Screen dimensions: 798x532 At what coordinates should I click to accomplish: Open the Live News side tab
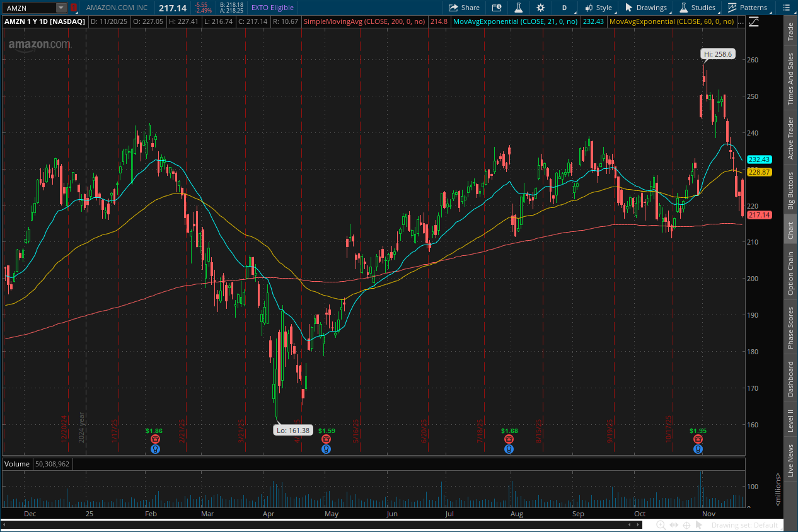coord(790,461)
